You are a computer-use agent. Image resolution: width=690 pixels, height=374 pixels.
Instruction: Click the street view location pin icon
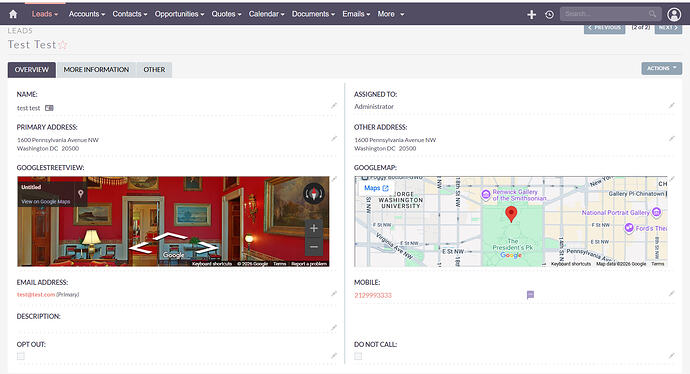coord(81,194)
